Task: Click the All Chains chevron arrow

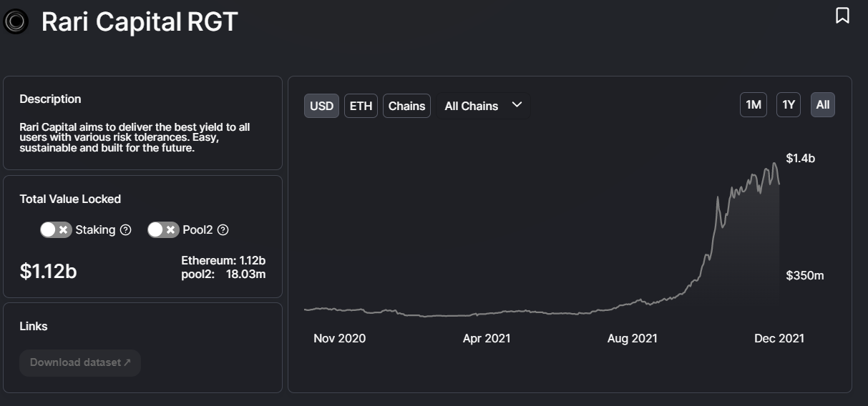Action: (517, 105)
